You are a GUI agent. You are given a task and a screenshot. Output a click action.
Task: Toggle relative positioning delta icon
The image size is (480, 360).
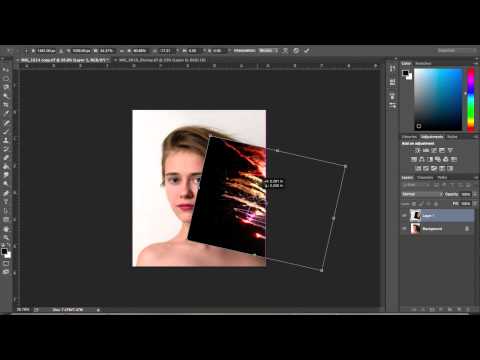[x=61, y=51]
